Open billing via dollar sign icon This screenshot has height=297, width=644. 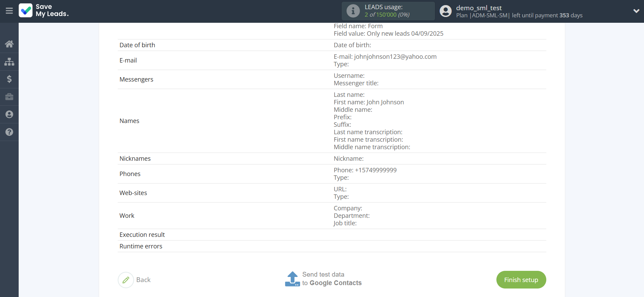click(x=9, y=79)
